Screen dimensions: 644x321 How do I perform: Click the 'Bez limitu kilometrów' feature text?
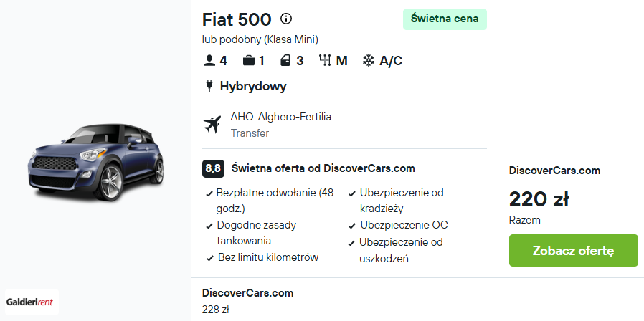coord(268,257)
